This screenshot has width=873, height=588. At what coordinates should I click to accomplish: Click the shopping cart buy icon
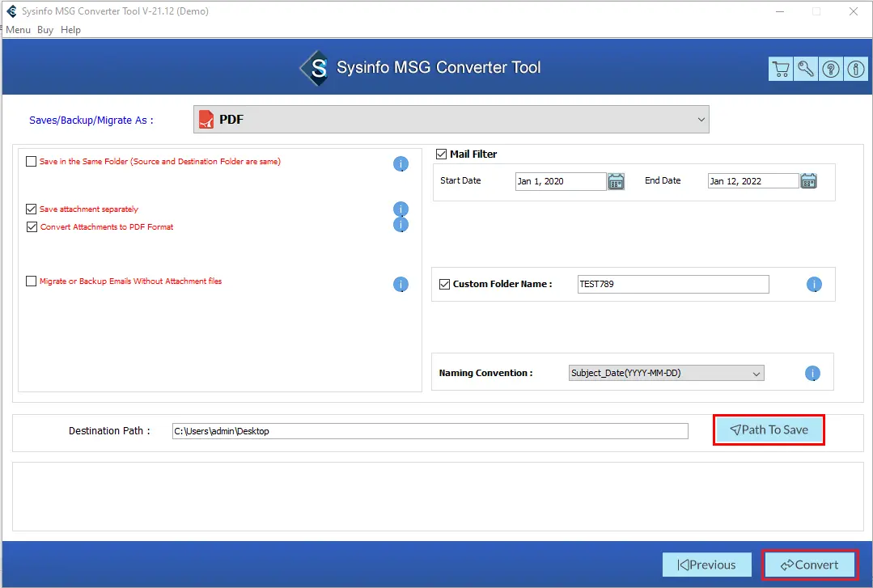pos(780,69)
